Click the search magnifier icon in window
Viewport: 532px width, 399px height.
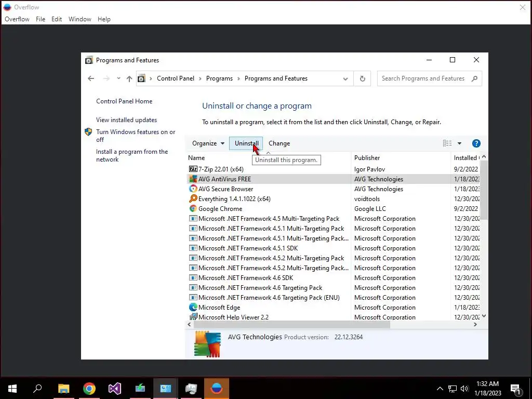[x=474, y=78]
